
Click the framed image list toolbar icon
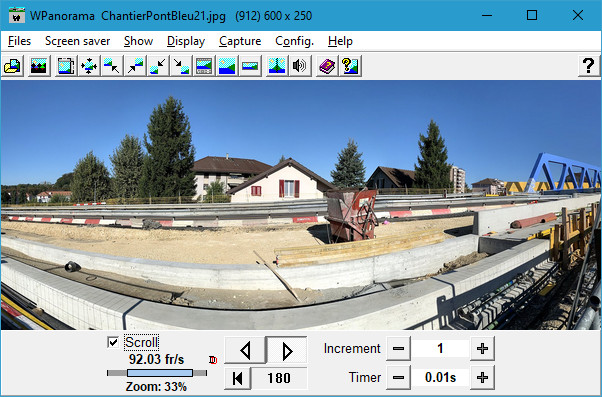[x=66, y=66]
